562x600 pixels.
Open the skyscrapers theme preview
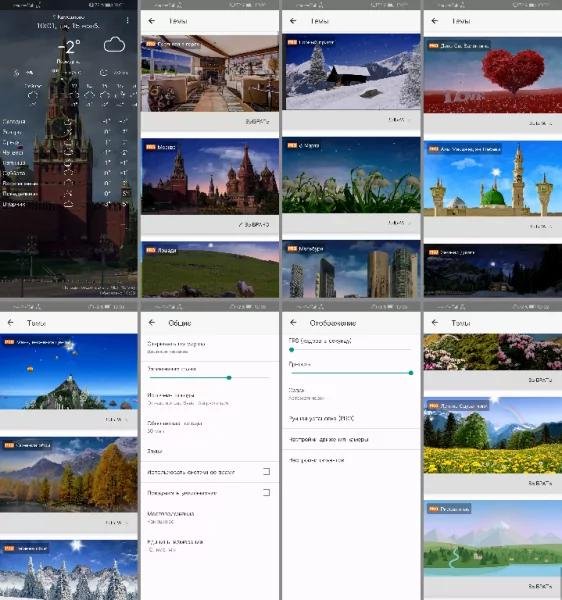[351, 269]
